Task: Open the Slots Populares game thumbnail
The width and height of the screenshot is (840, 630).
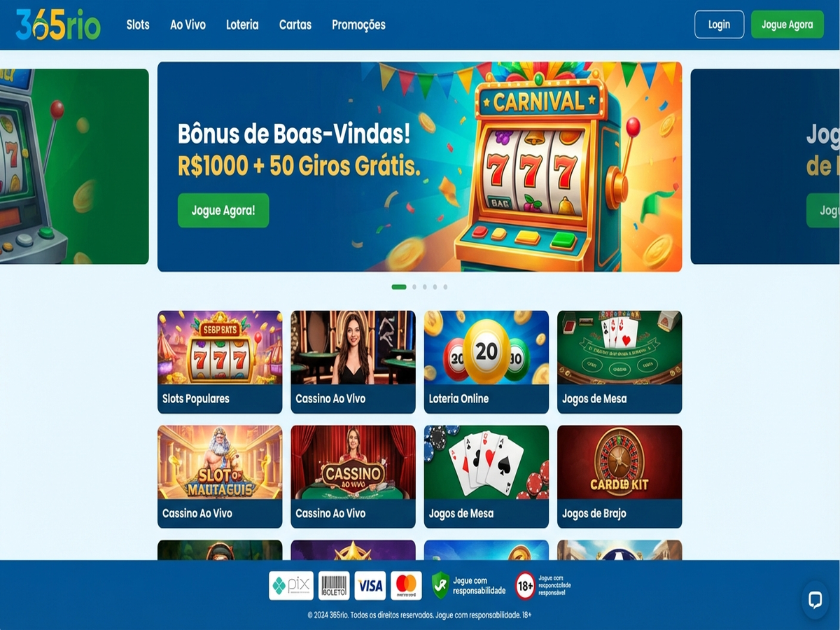Action: (x=220, y=362)
